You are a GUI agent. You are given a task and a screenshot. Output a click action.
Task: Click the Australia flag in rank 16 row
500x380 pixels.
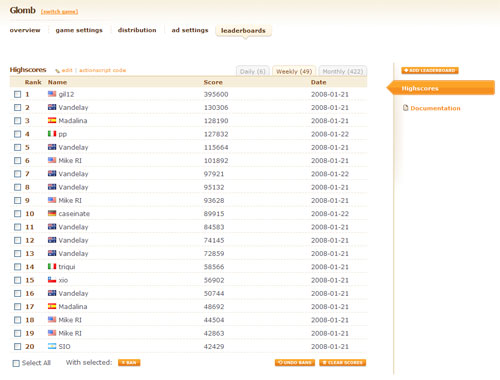pos(52,293)
